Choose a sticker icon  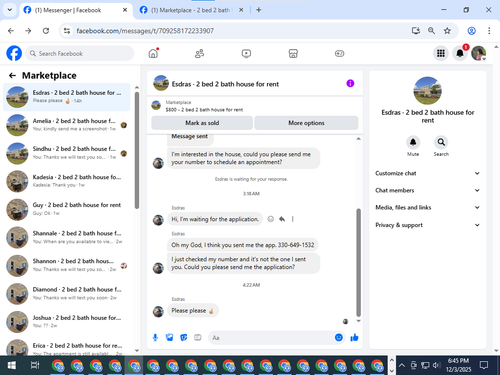184,338
